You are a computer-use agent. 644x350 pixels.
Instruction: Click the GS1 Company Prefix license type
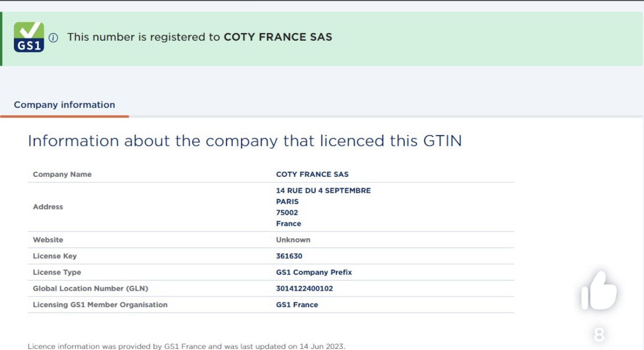coord(314,272)
